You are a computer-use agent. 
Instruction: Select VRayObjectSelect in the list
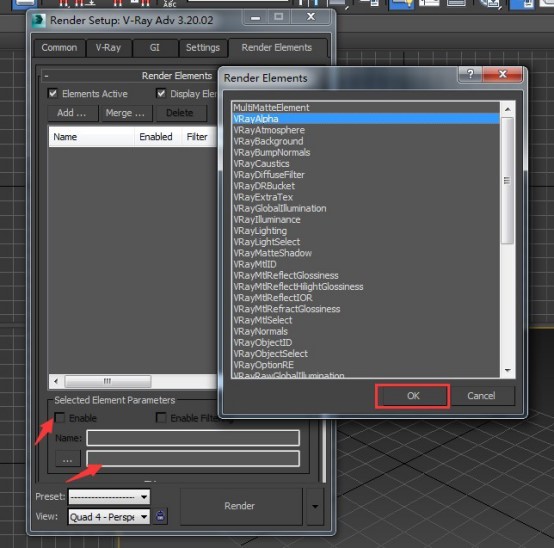[366, 354]
